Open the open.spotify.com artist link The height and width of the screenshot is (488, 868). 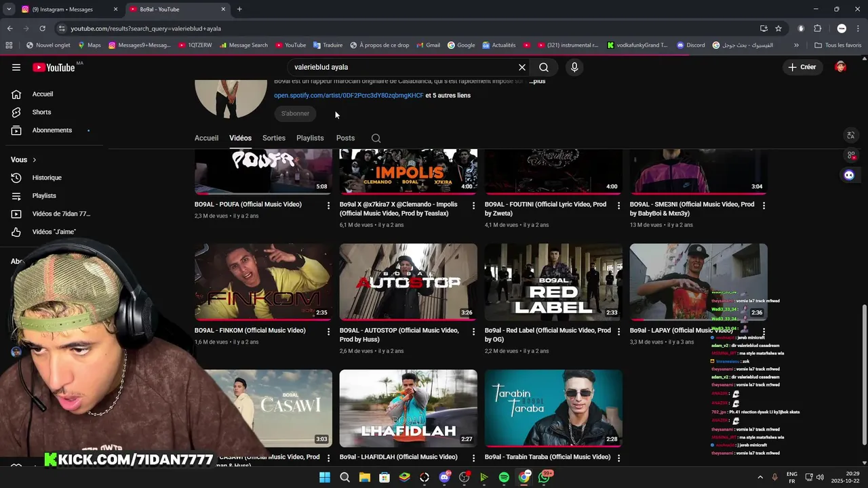click(349, 96)
